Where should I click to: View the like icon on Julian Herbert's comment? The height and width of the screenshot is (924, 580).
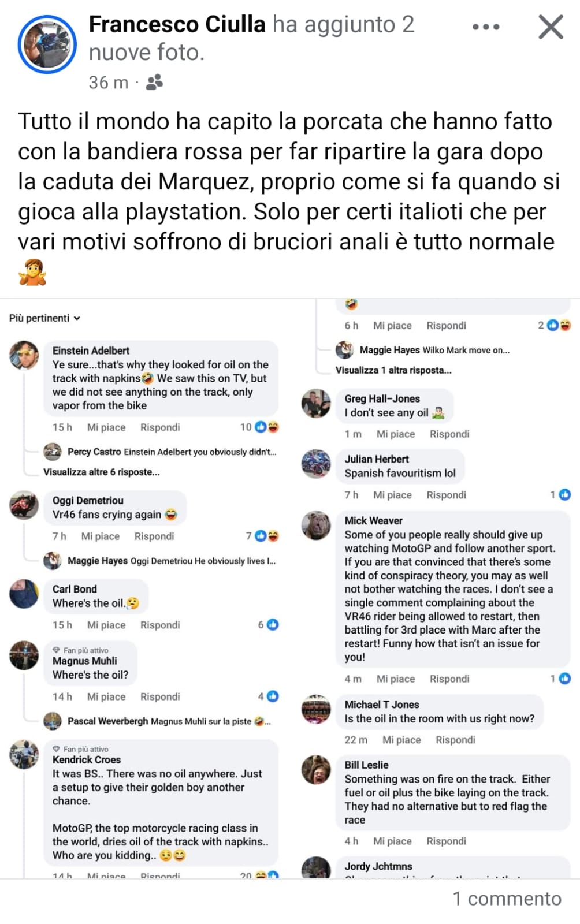tap(565, 494)
